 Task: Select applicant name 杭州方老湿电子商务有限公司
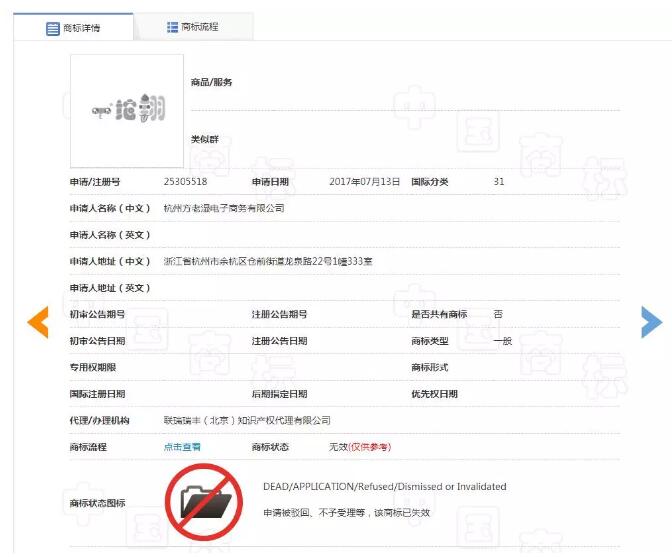point(224,208)
